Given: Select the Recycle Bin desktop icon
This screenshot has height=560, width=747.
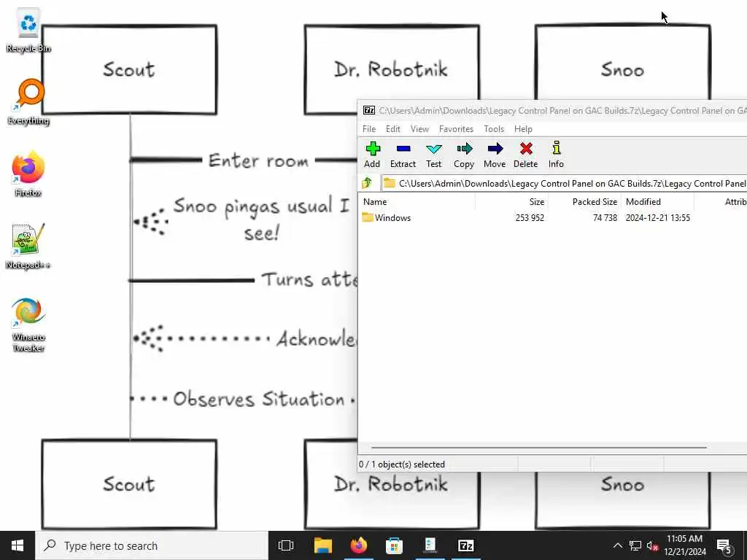Looking at the screenshot, I should pos(28,31).
